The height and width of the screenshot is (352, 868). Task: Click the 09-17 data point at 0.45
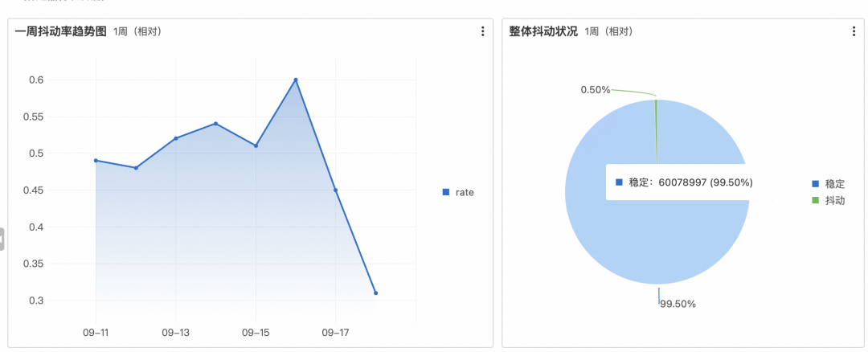pos(335,190)
